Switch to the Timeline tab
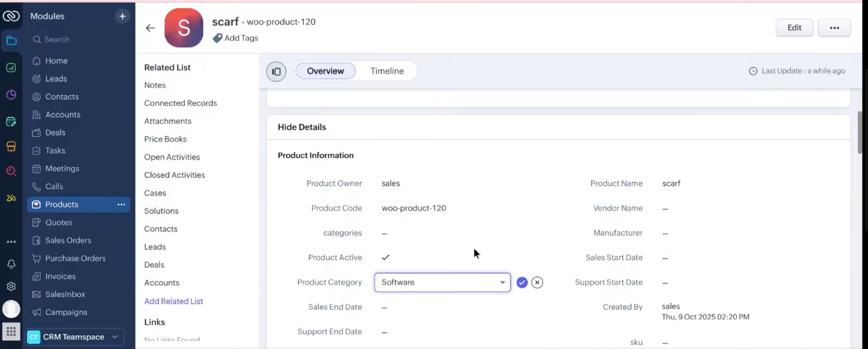868x349 pixels. pos(387,71)
